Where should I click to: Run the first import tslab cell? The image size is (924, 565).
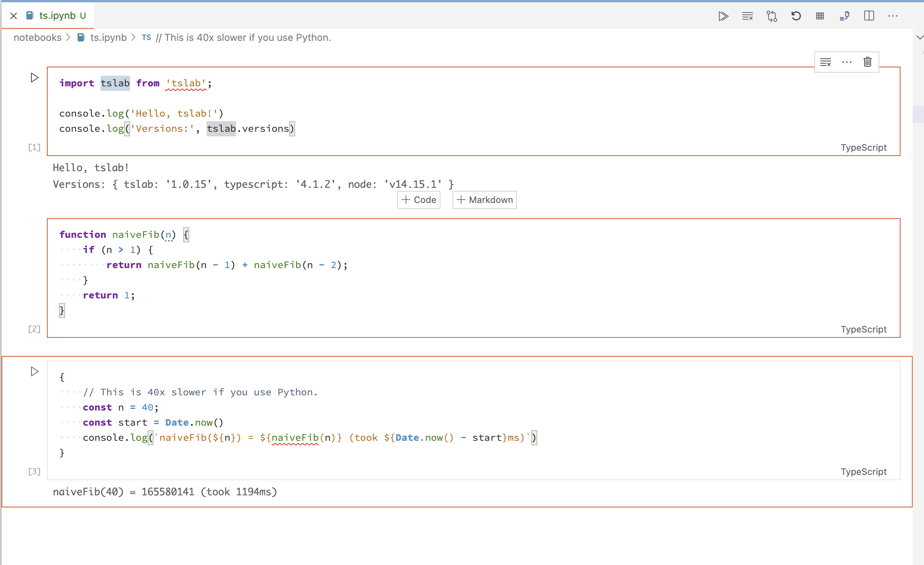[34, 78]
